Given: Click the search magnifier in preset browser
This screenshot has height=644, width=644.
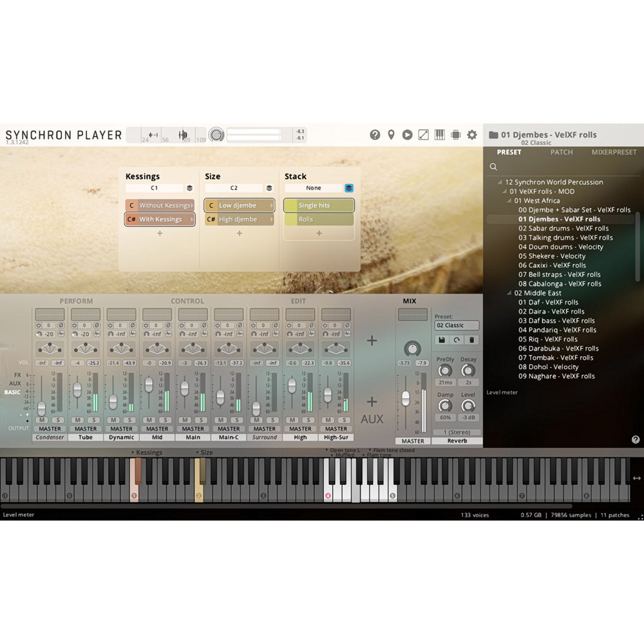Looking at the screenshot, I should (493, 167).
